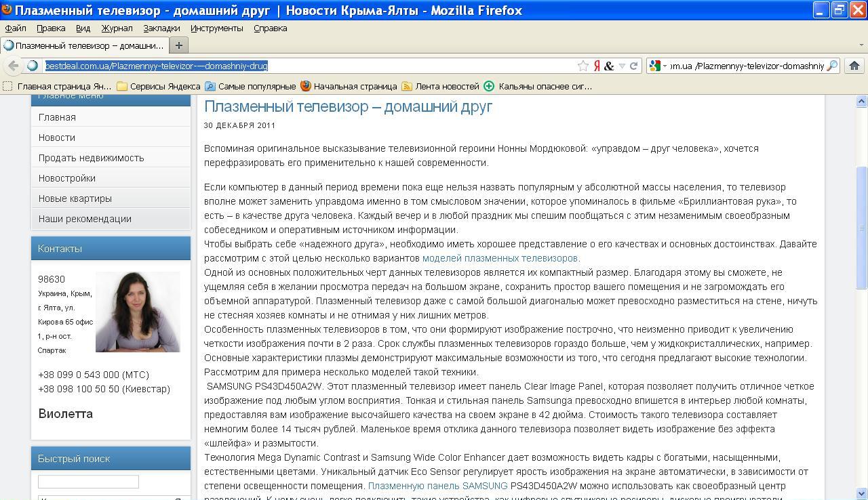The height and width of the screenshot is (500, 868).
Task: Click the date 30 ДЕКАБРЯ 2011
Action: click(x=239, y=125)
